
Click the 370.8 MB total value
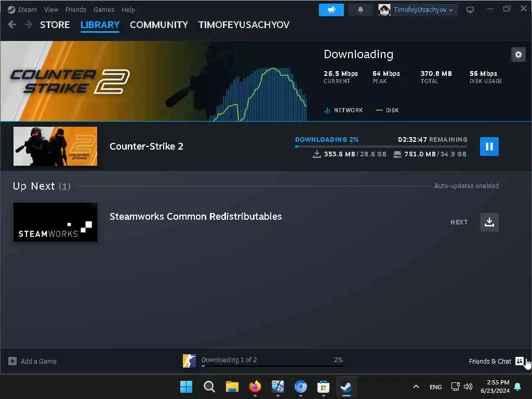[x=436, y=74]
